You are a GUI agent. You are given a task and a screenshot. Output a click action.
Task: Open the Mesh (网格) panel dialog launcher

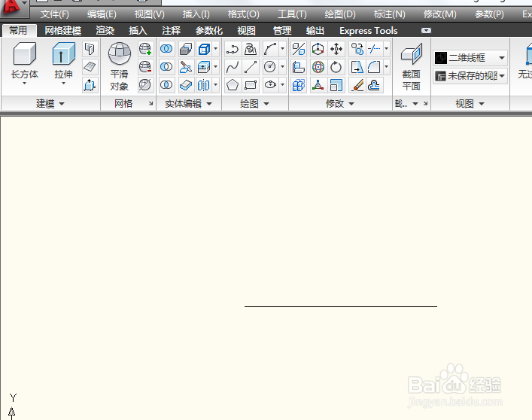[150, 103]
